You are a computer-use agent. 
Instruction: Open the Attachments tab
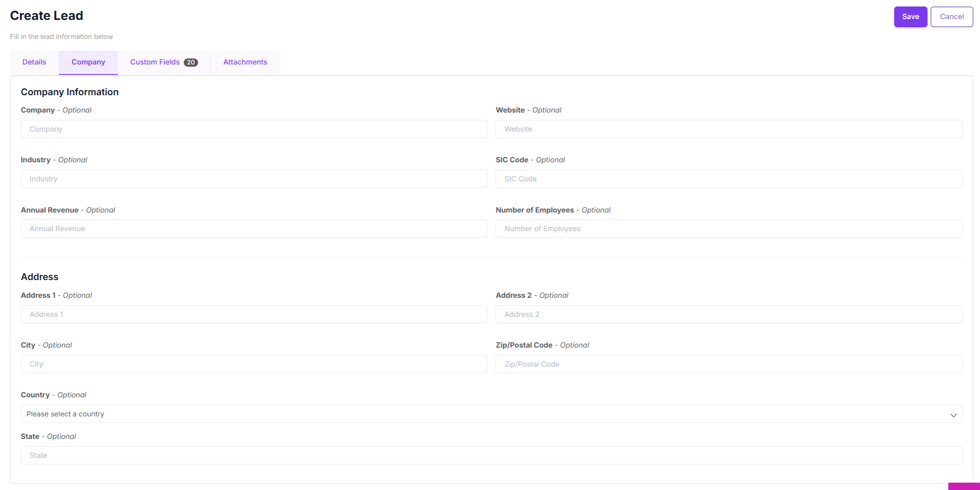click(245, 62)
